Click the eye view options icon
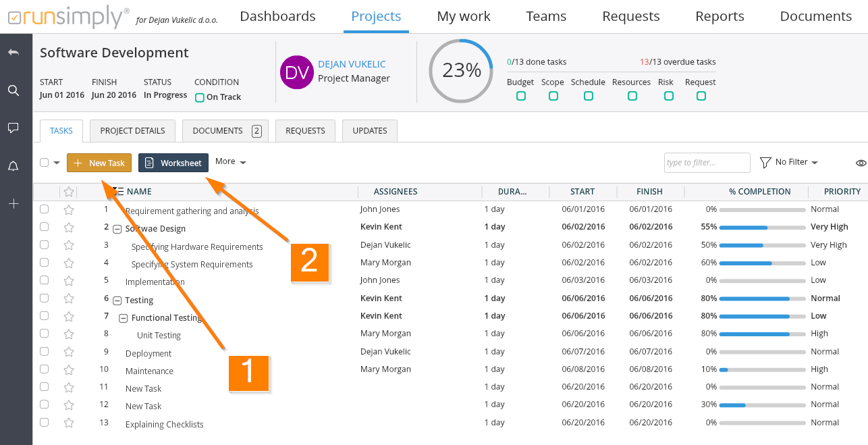Image resolution: width=868 pixels, height=445 pixels. point(861,163)
